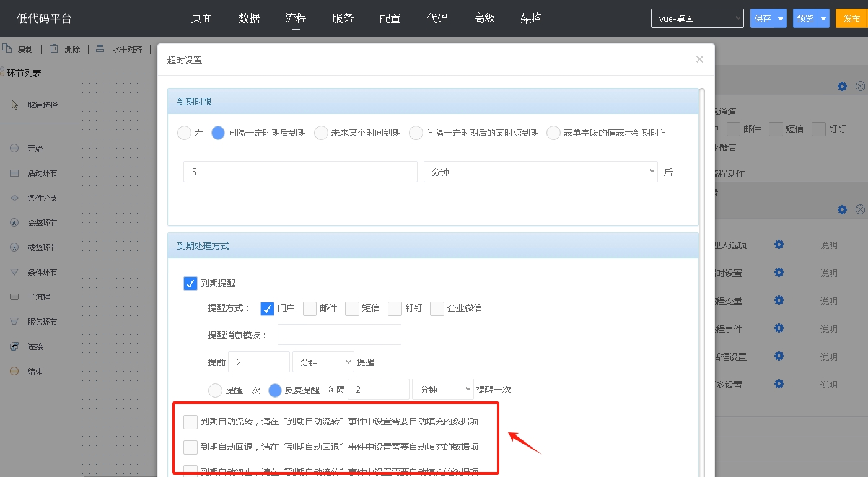Open the 分钟 dropdown after 提前 field
868x477 pixels.
pyautogui.click(x=323, y=362)
